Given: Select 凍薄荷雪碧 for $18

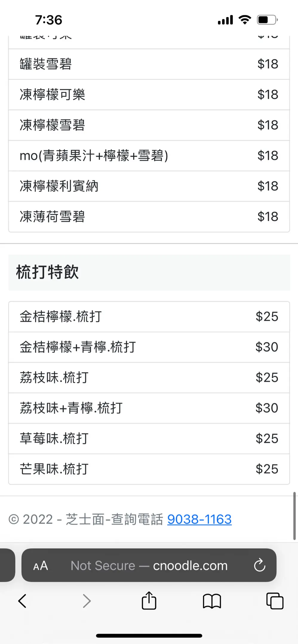Looking at the screenshot, I should click(149, 216).
